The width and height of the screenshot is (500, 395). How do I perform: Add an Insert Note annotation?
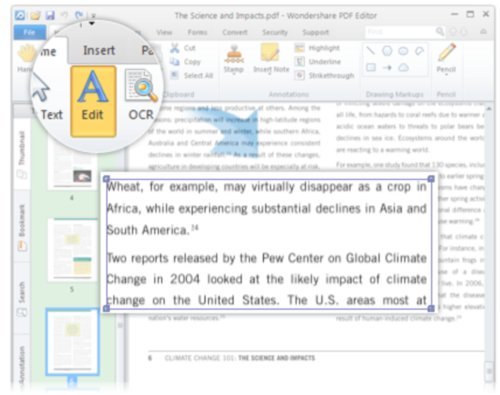271,59
